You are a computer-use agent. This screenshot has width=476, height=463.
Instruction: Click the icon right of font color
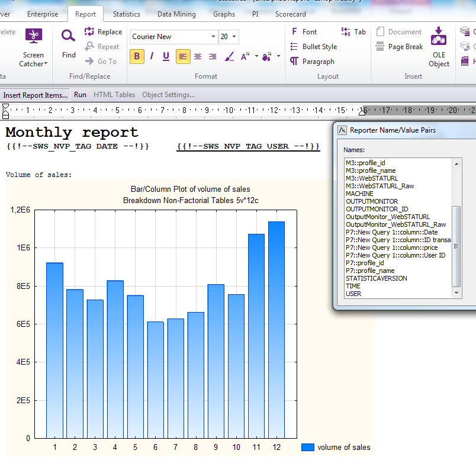266,56
